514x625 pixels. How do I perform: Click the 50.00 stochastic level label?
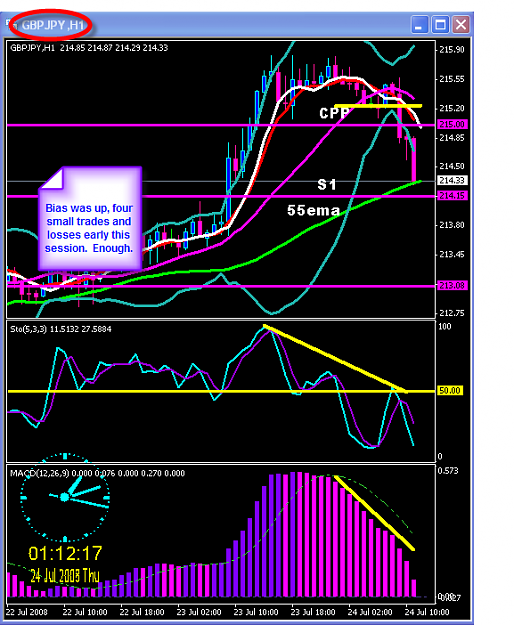(450, 391)
